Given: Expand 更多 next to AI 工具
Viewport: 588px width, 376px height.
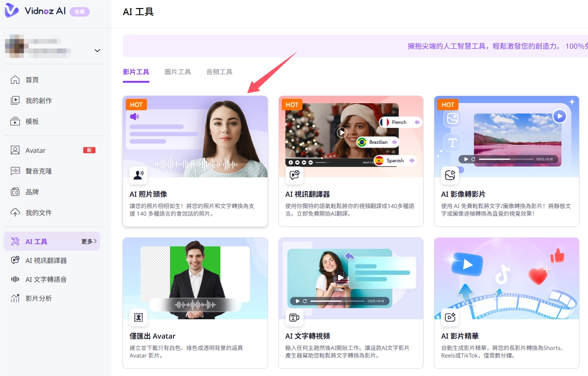Looking at the screenshot, I should [89, 242].
